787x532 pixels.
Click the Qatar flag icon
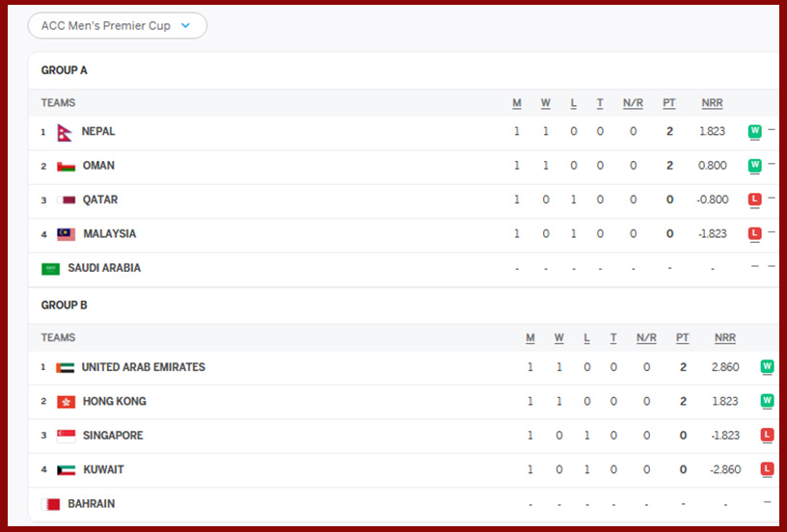pyautogui.click(x=67, y=200)
